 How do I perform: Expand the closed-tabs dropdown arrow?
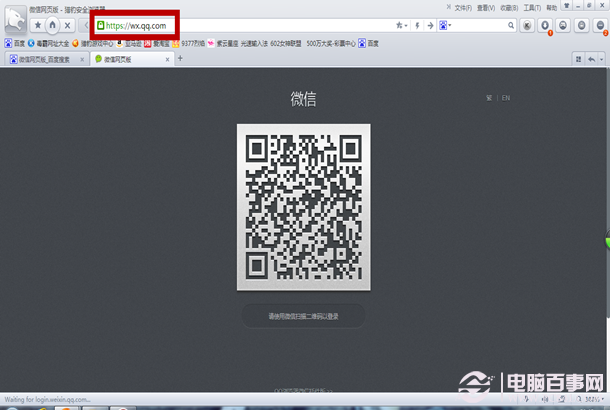click(601, 60)
